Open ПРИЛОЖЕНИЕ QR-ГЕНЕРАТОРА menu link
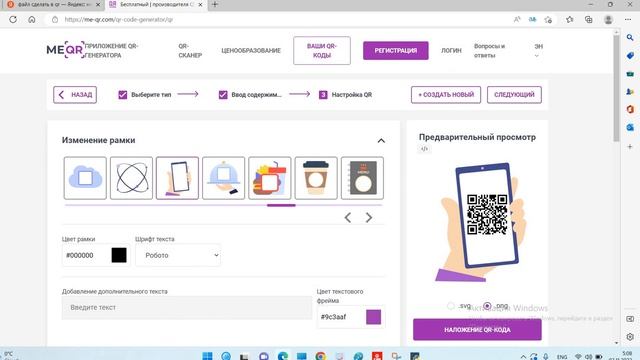Image resolution: width=640 pixels, height=360 pixels. [x=111, y=51]
